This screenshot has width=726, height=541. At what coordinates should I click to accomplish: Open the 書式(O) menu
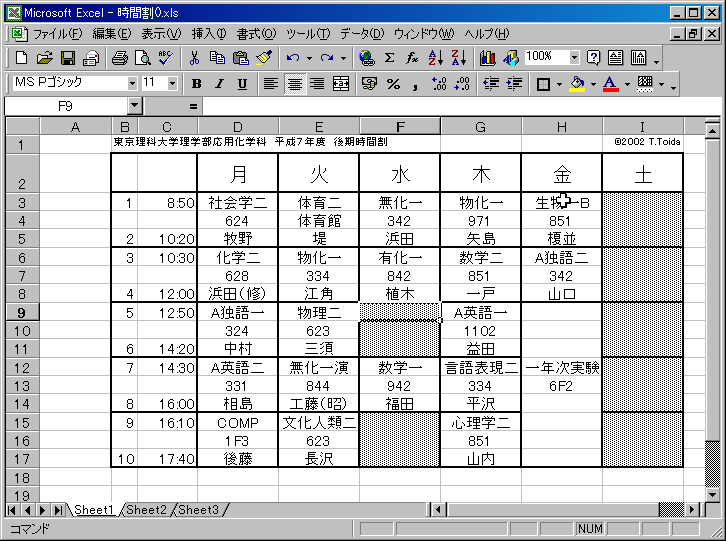tap(257, 34)
